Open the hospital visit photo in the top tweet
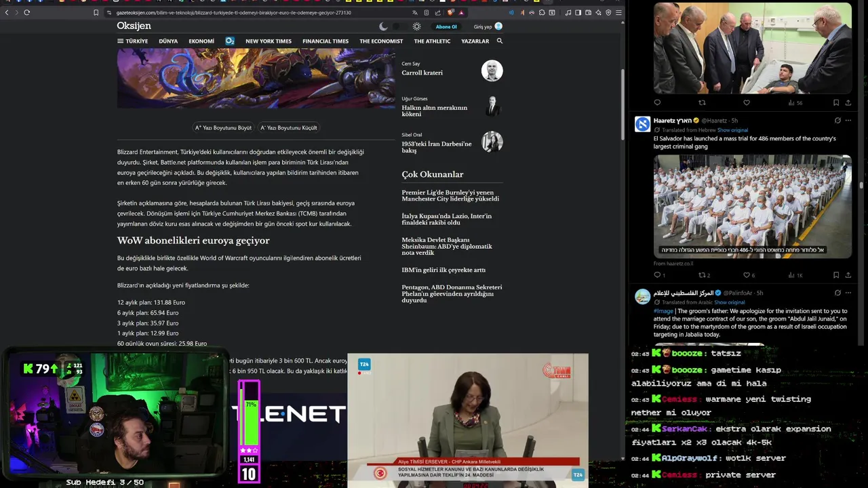 752,47
